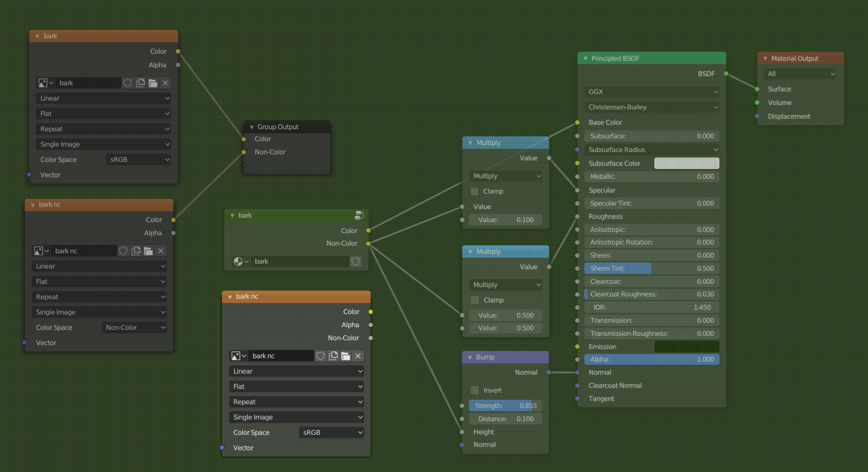Click new image copy icon in top bark node
This screenshot has width=868, height=472.
[x=140, y=83]
